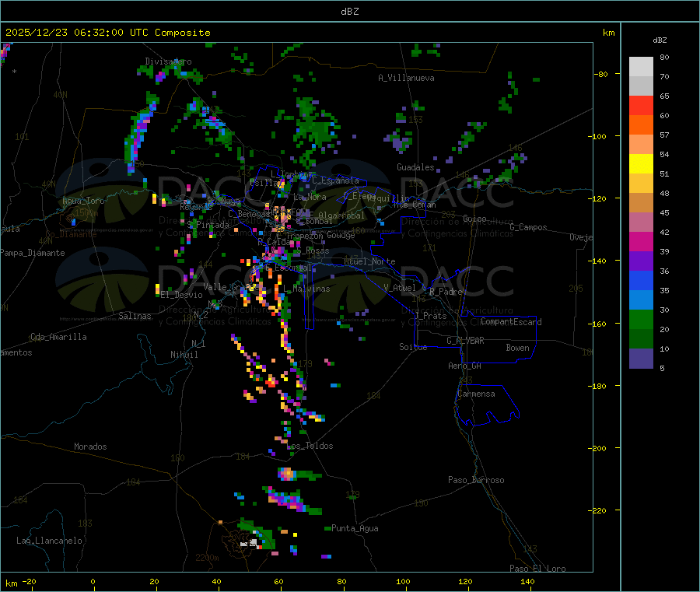Click the dark orange 60 dBZ legend band
700x592 pixels.
(641, 125)
